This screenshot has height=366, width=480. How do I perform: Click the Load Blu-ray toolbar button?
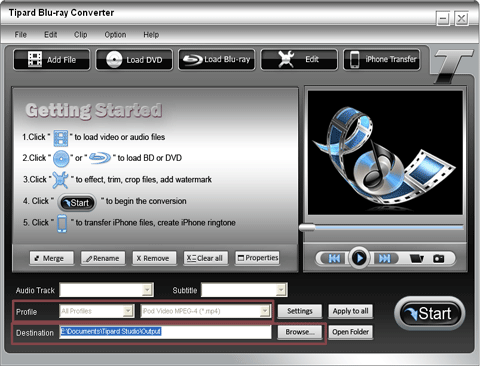(217, 60)
